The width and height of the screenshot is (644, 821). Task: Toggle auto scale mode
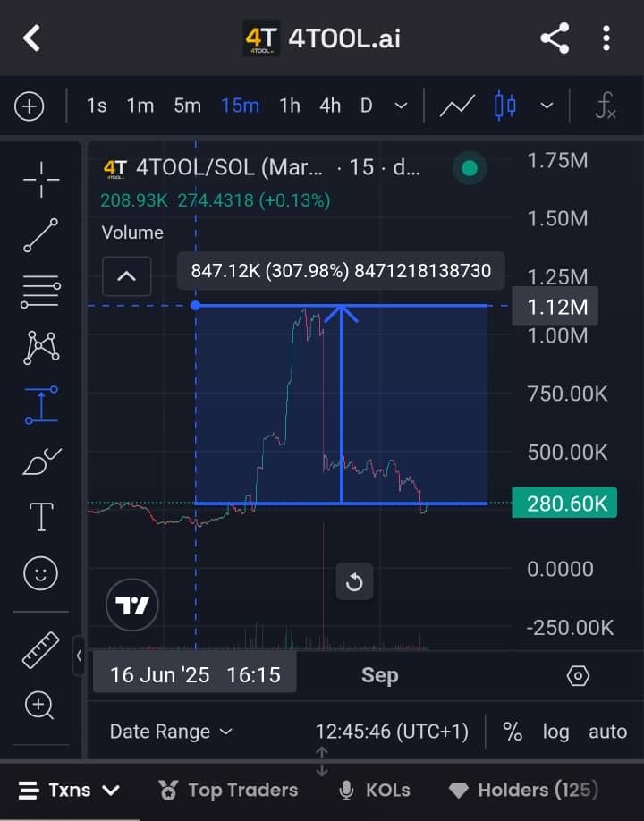(x=607, y=732)
